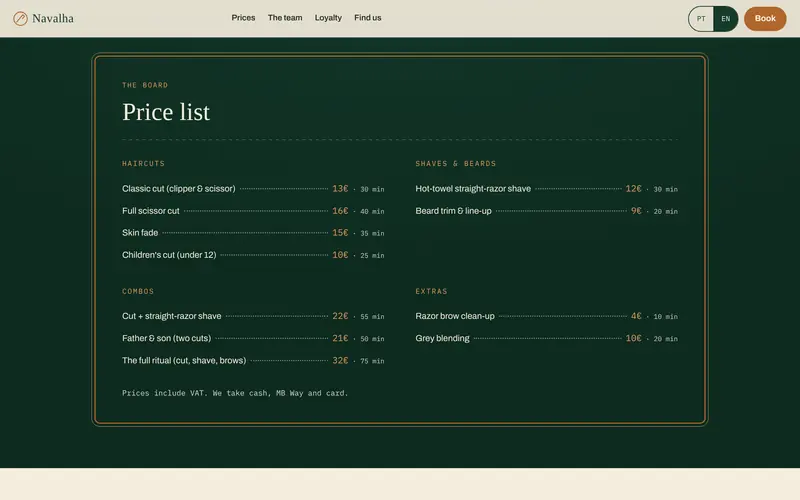
Task: Click the Book button
Action: (x=765, y=18)
